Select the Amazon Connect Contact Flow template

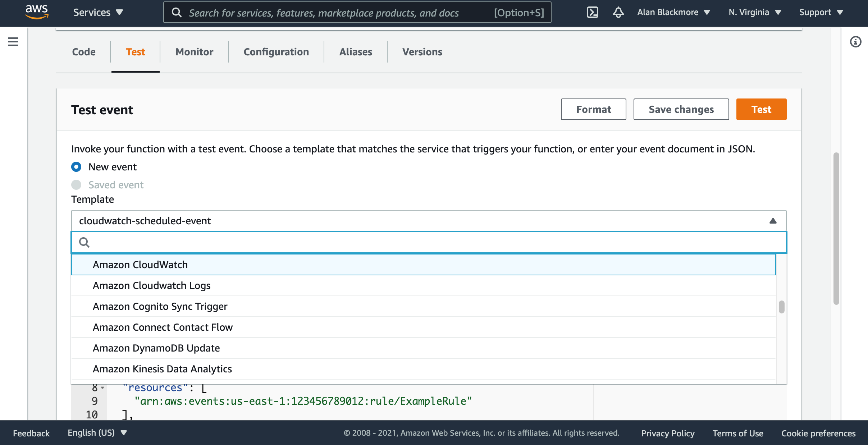[424, 327]
